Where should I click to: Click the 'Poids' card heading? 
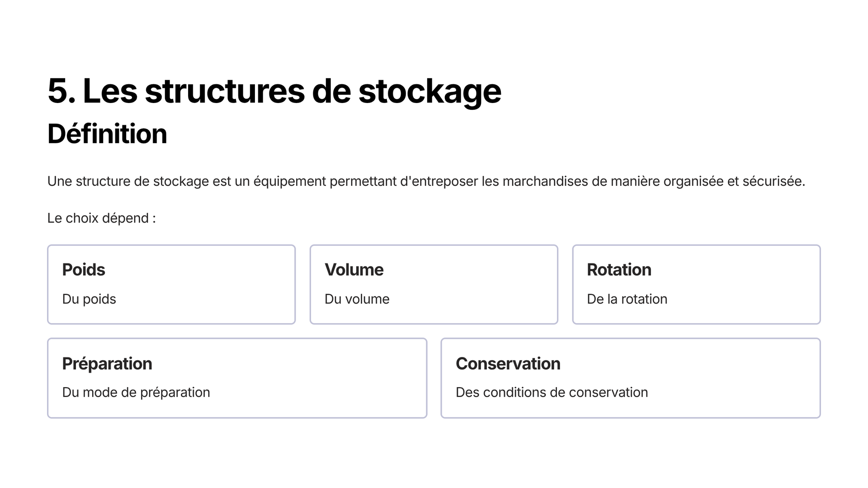(x=84, y=270)
